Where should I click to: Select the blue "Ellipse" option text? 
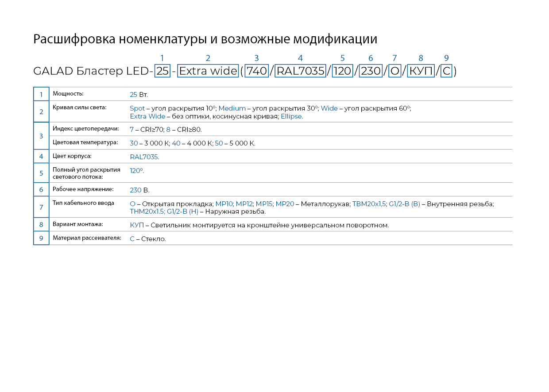291,116
